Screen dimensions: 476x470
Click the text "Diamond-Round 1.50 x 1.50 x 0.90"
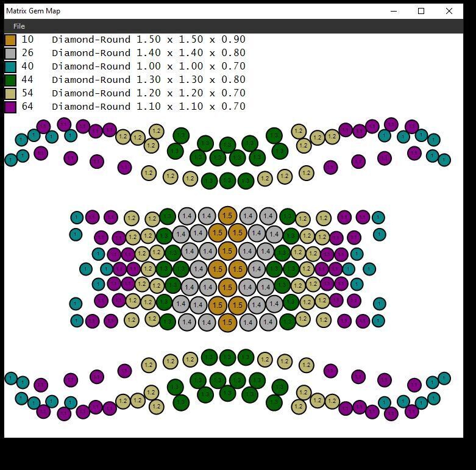click(x=149, y=40)
